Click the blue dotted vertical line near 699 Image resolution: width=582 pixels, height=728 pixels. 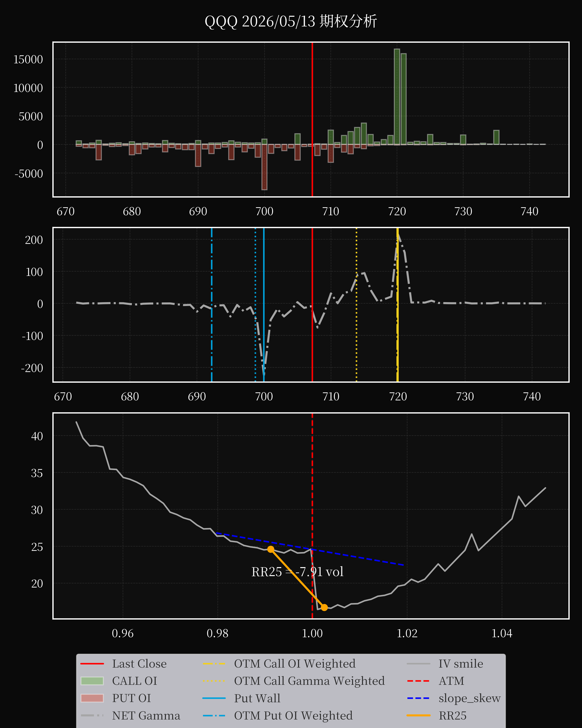(255, 305)
